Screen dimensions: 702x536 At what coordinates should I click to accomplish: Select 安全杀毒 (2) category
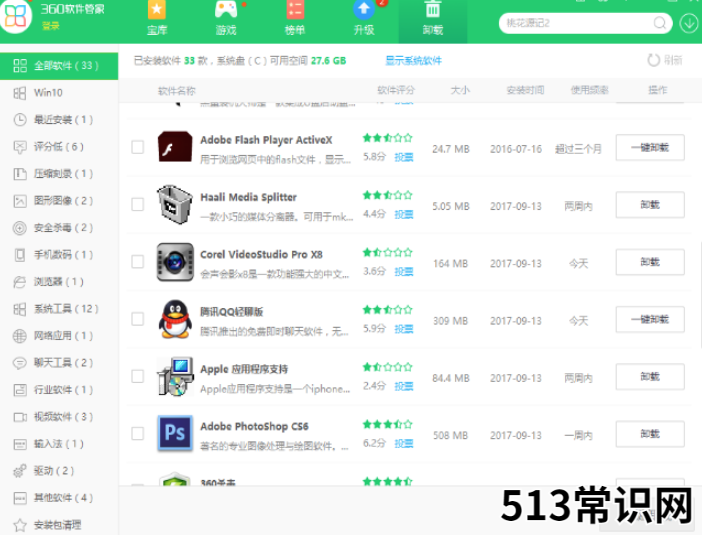59,227
